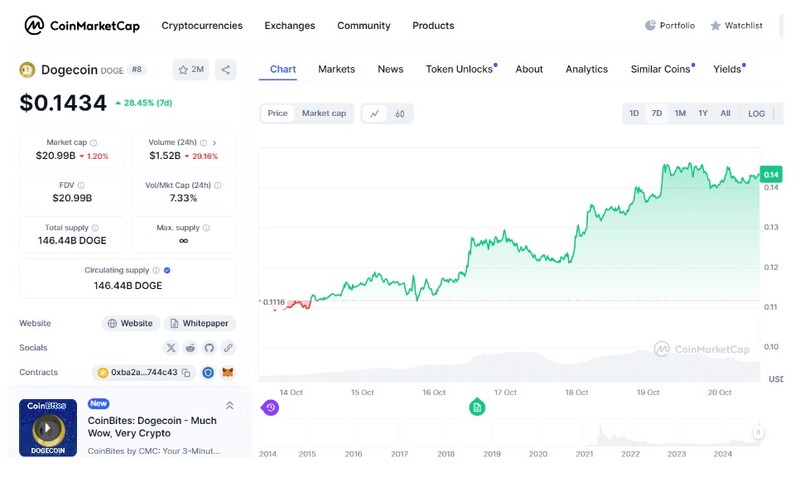Set chart range to All

[726, 113]
